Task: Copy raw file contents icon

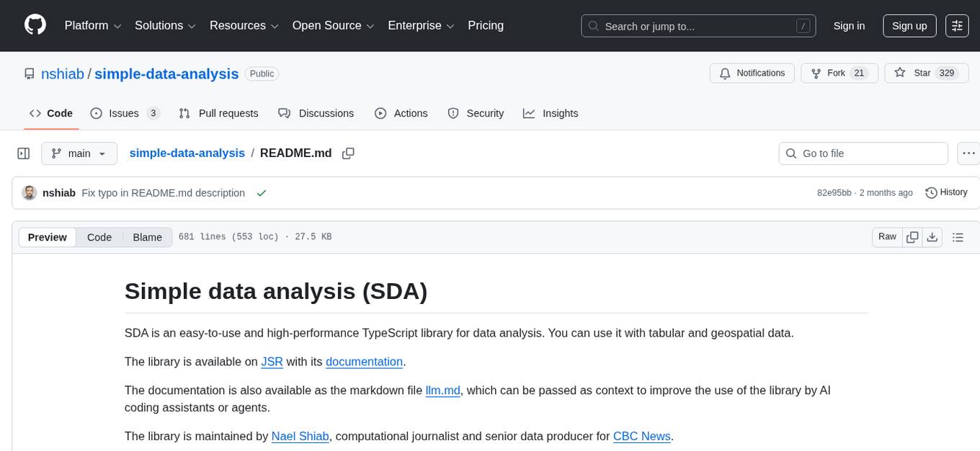Action: click(912, 236)
